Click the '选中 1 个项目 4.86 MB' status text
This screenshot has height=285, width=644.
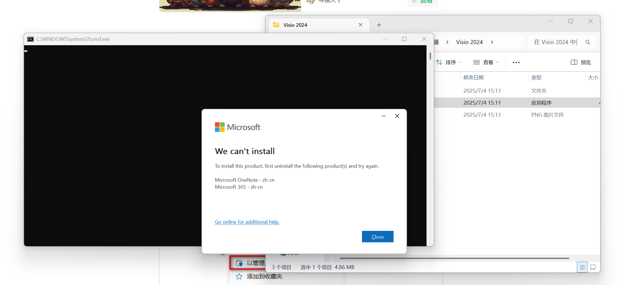[x=327, y=267]
